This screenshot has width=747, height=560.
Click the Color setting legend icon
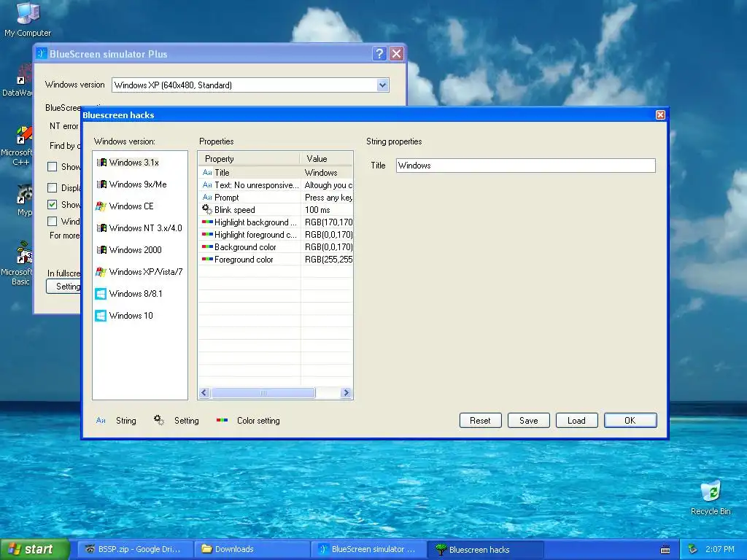click(222, 421)
